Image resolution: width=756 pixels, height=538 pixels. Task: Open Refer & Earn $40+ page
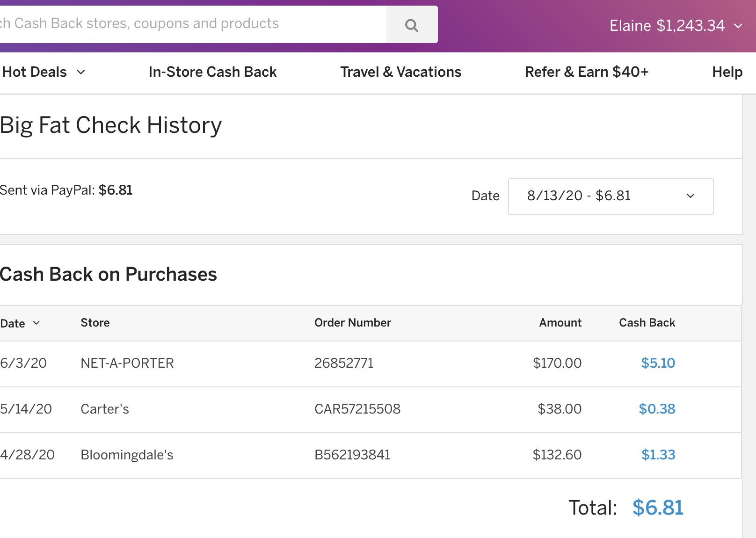[x=587, y=72]
